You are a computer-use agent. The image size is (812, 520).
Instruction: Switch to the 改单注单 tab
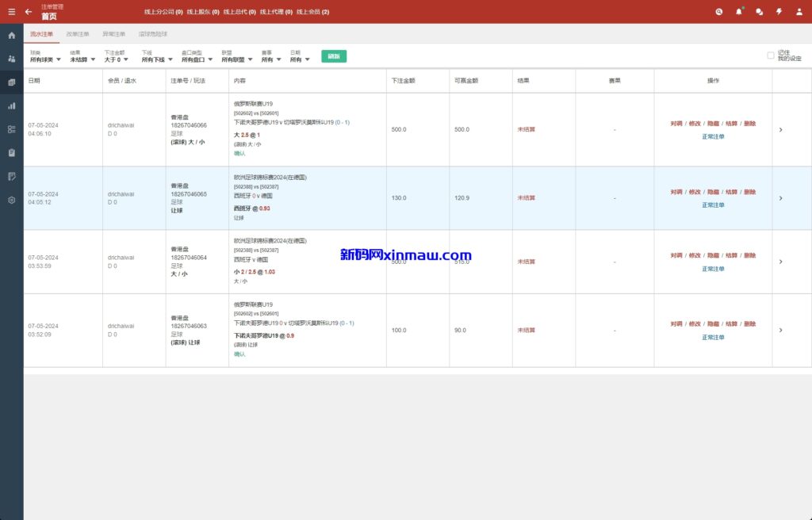(79, 34)
